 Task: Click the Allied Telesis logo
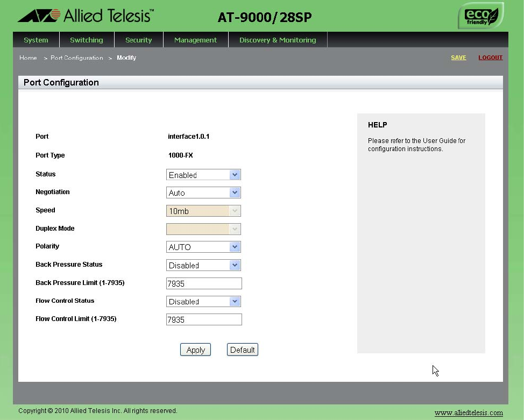pyautogui.click(x=86, y=16)
